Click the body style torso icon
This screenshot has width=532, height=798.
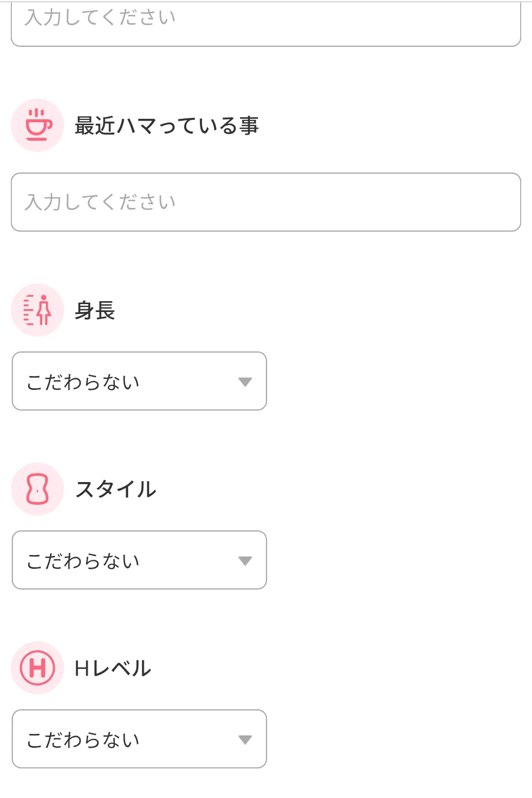pyautogui.click(x=37, y=489)
